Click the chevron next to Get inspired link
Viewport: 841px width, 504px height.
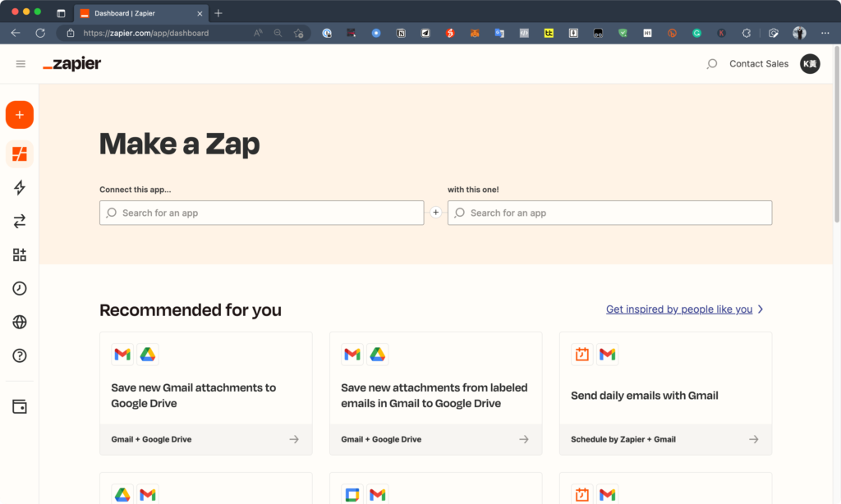click(761, 309)
